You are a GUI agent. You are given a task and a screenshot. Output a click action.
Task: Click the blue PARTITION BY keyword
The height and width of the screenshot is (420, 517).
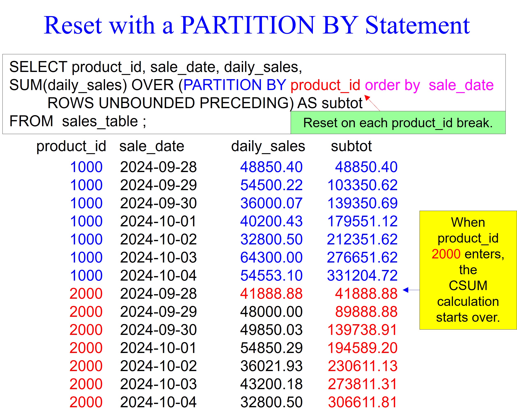235,85
